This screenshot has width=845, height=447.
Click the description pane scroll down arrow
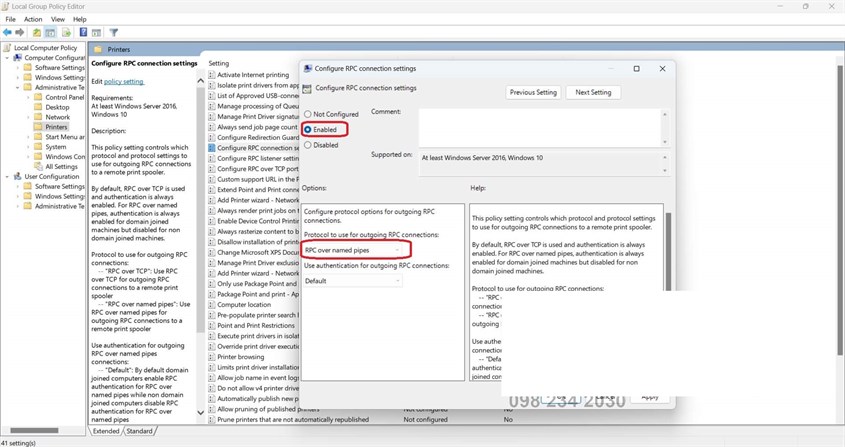(200, 413)
